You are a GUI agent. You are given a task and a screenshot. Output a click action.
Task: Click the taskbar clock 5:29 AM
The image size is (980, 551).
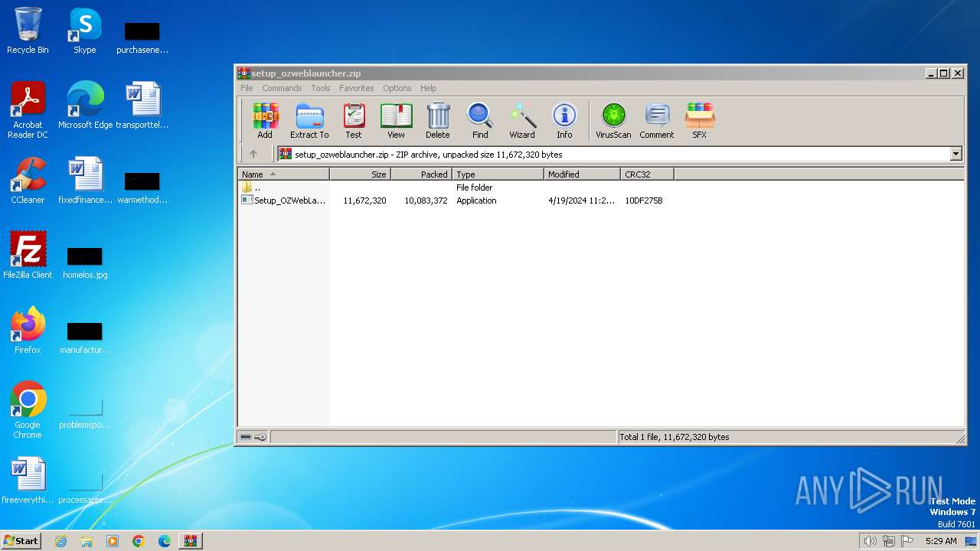click(x=941, y=541)
